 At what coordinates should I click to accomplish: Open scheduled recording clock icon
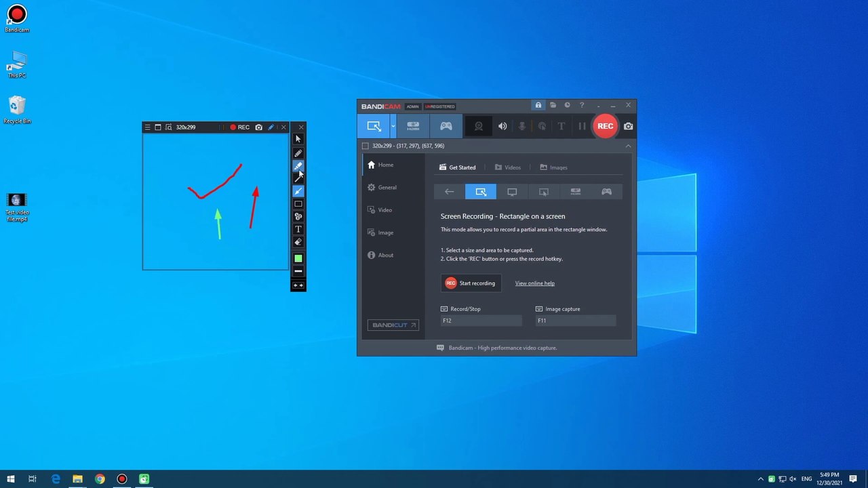click(x=567, y=105)
